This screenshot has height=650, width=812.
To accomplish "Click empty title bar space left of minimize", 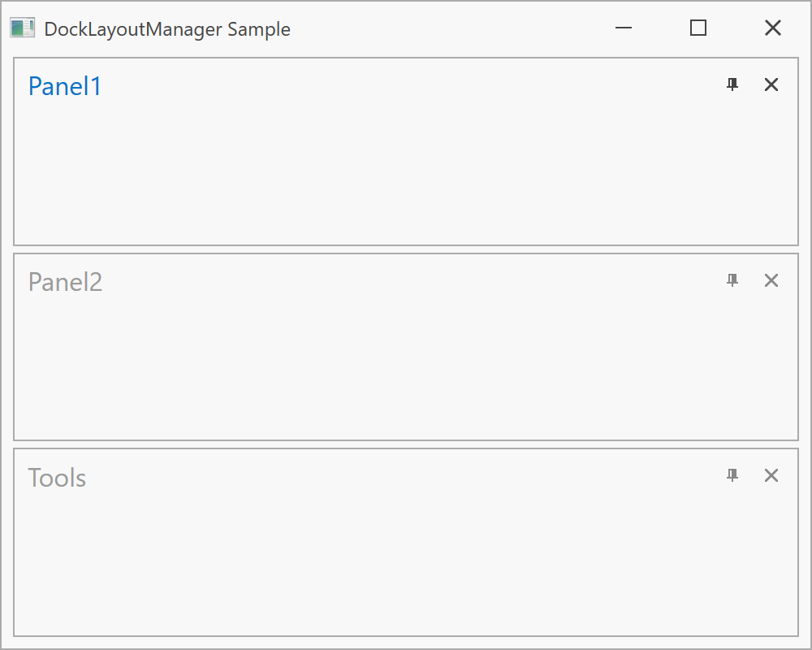I will 447,28.
